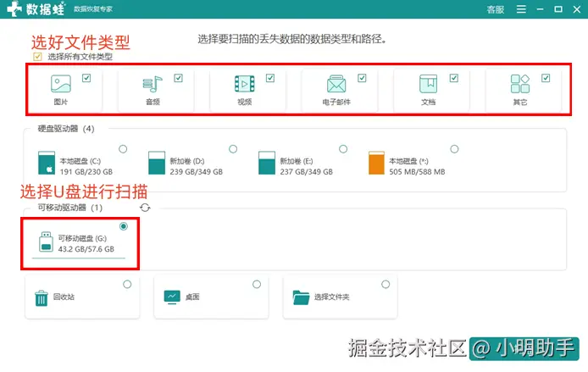Click the 505 MB/588 MB text
588x372 pixels.
[x=417, y=172]
